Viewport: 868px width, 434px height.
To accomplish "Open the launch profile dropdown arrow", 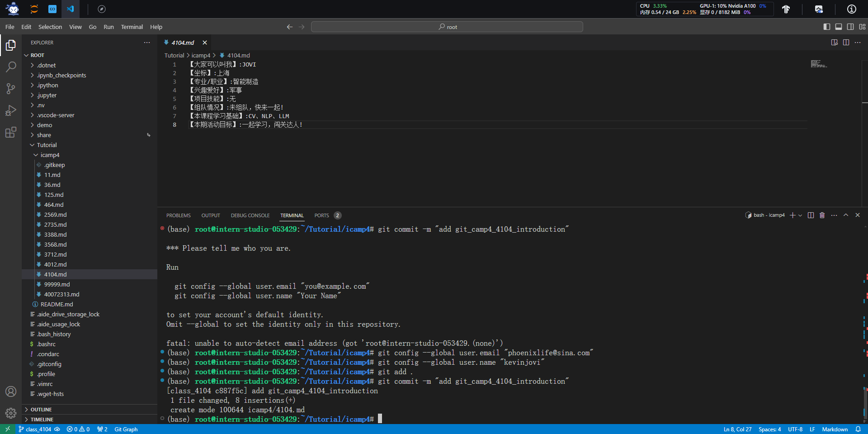I will click(x=800, y=215).
